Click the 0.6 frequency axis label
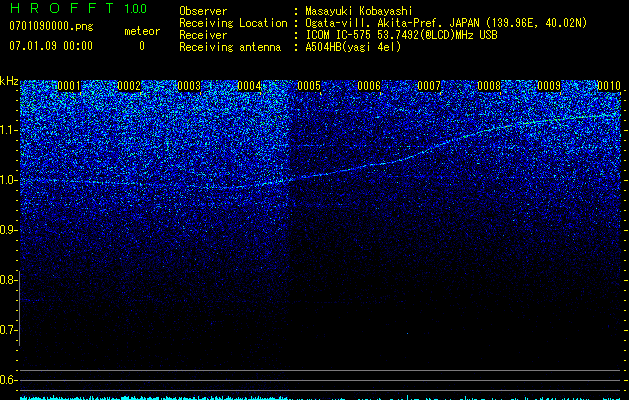This screenshot has width=629, height=400. point(7,380)
